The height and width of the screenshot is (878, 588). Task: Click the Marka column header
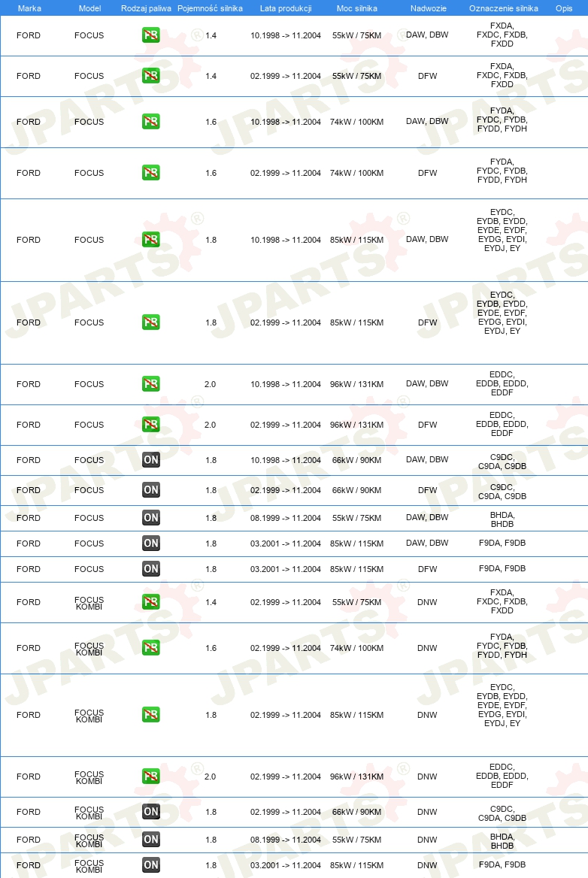coord(29,8)
